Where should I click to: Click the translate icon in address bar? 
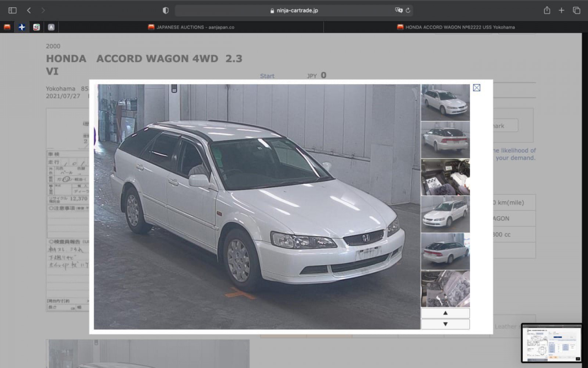pos(399,10)
